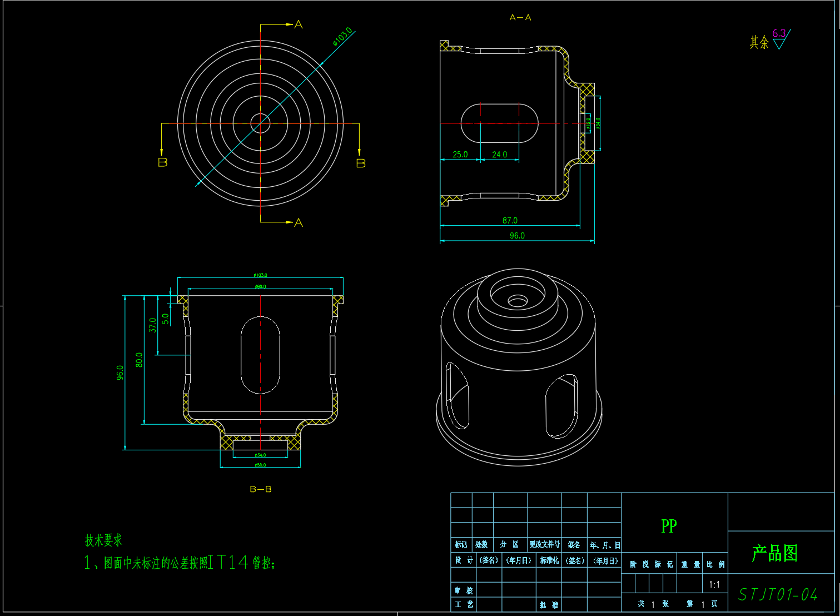This screenshot has width=840, height=616.
Task: Select the '产品图' drawing title
Action: pos(774,553)
